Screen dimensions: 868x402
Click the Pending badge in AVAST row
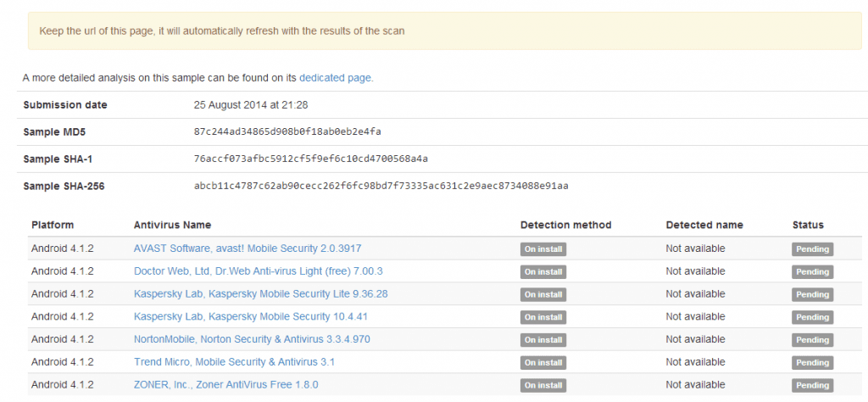click(x=812, y=249)
